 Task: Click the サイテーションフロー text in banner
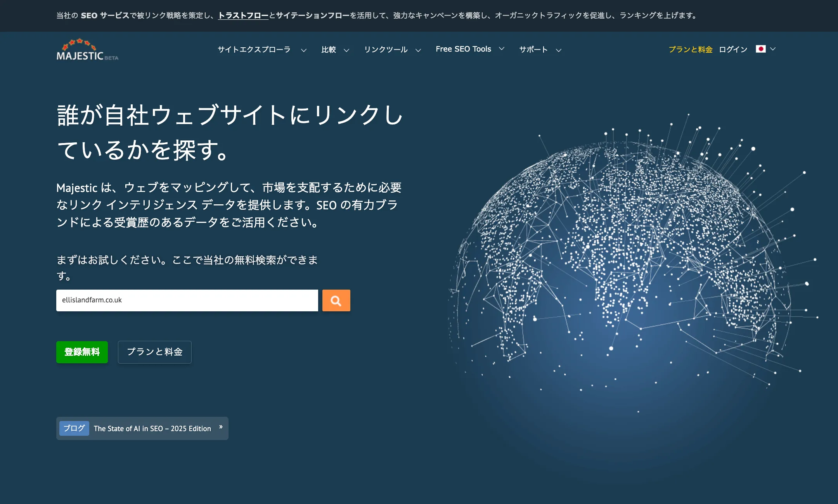pos(313,16)
